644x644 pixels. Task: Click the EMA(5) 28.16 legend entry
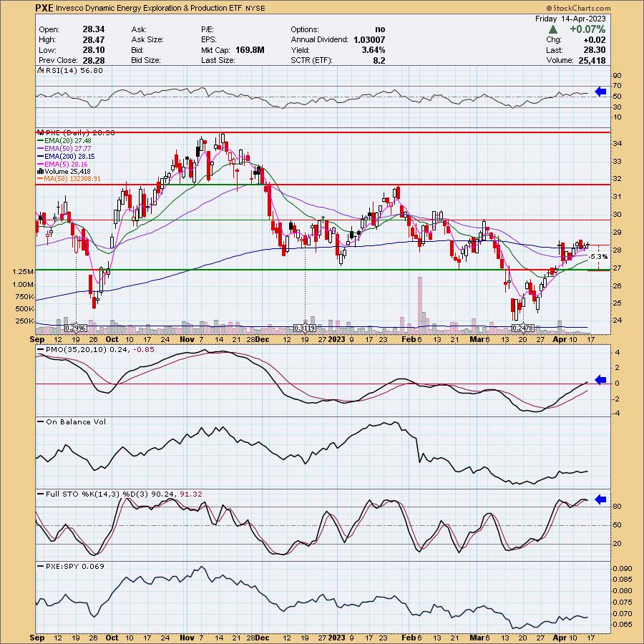coord(63,165)
